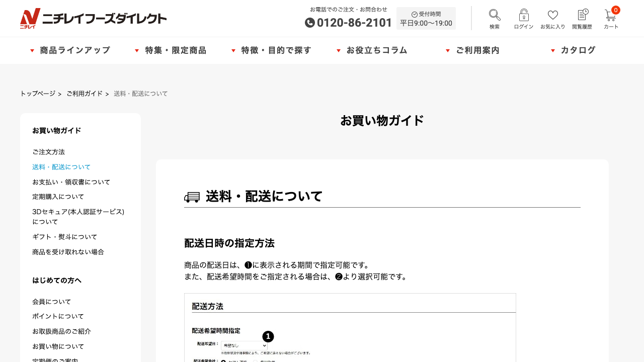Open お買い物について sidebar link
The image size is (644, 362).
(x=58, y=346)
